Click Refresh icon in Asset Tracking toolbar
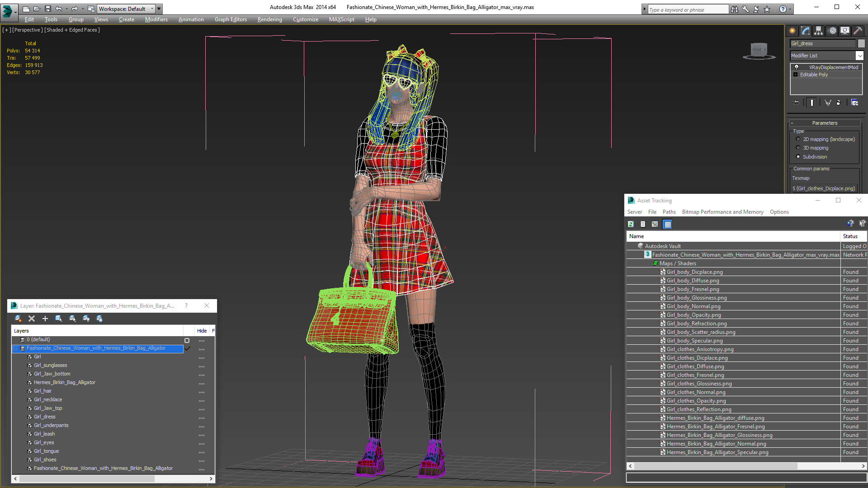The width and height of the screenshot is (868, 488). click(x=631, y=224)
